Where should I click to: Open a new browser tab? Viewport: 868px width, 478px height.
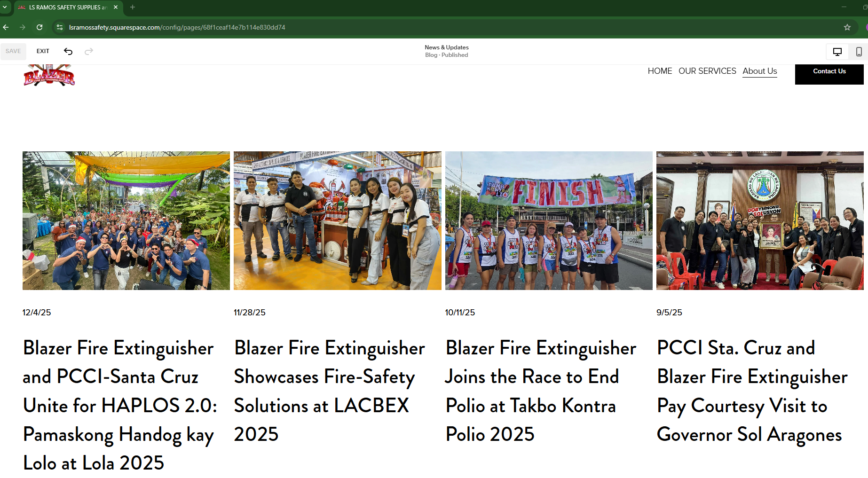133,7
